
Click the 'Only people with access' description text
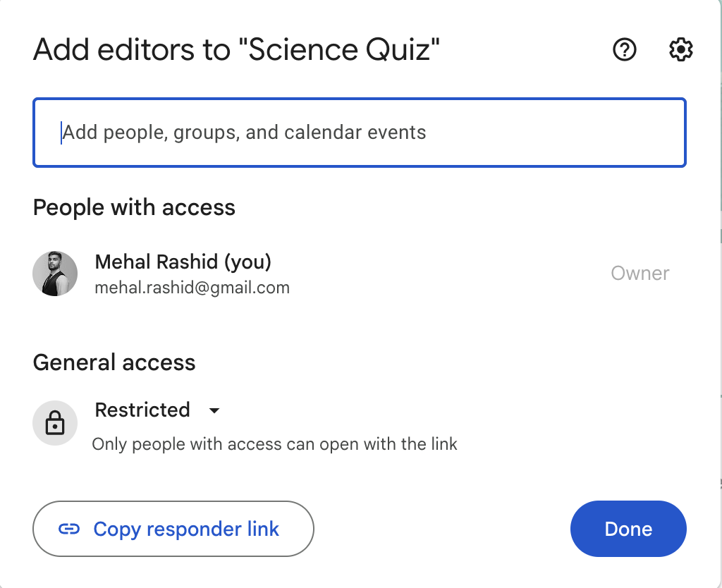274,444
